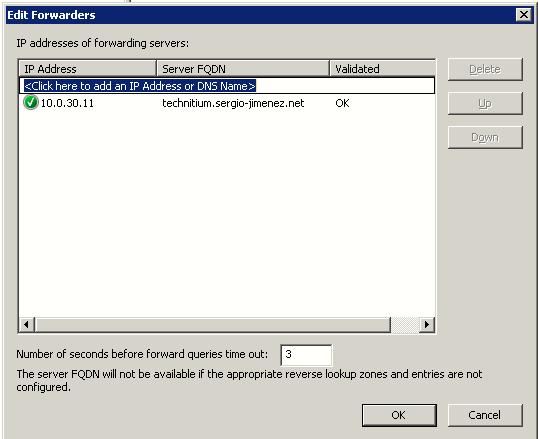This screenshot has height=439, width=538.
Task: Click the IP Address column header
Action: point(88,68)
